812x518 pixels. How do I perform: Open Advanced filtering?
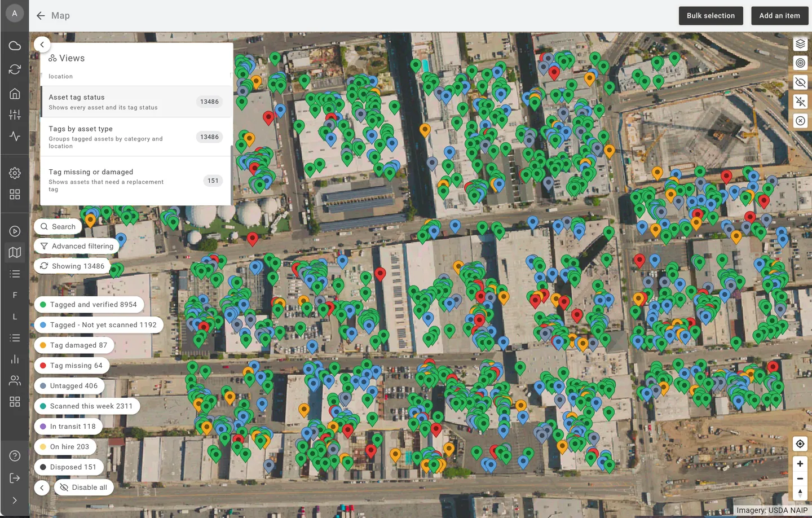77,247
